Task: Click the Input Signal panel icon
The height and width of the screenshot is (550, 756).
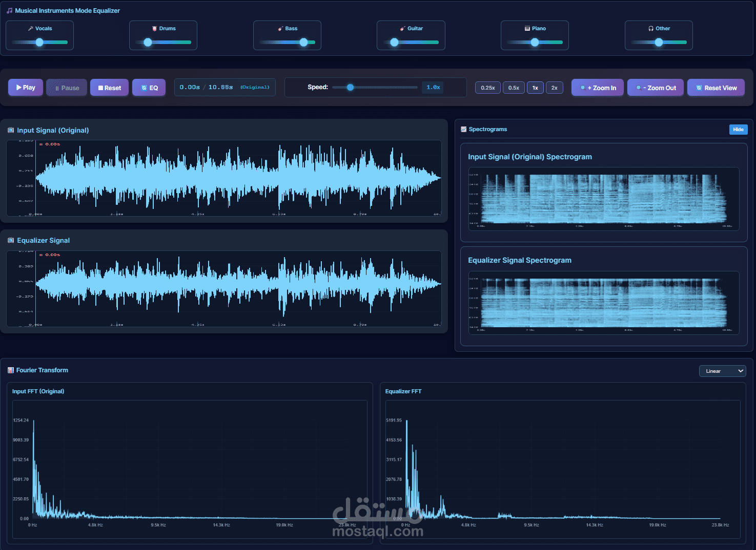Action: (x=10, y=130)
